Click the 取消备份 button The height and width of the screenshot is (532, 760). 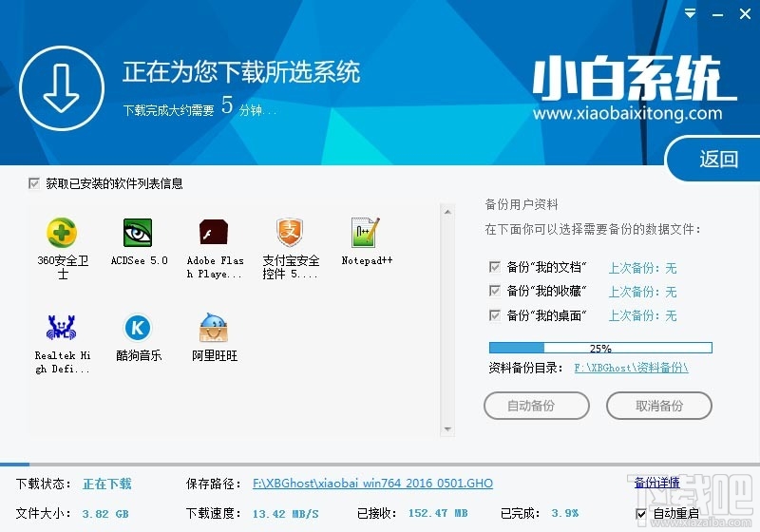click(659, 406)
